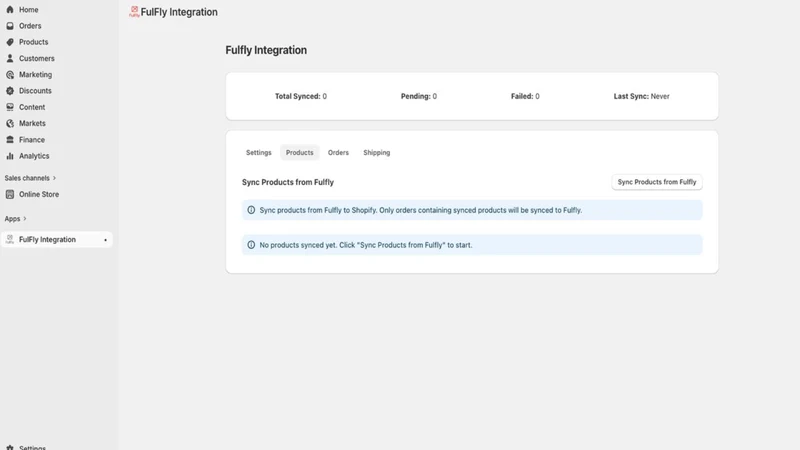
Task: Expand the Apps section chevron
Action: click(x=24, y=219)
